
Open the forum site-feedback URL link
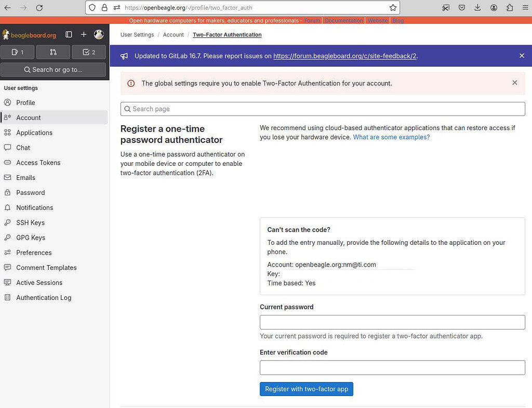(345, 56)
